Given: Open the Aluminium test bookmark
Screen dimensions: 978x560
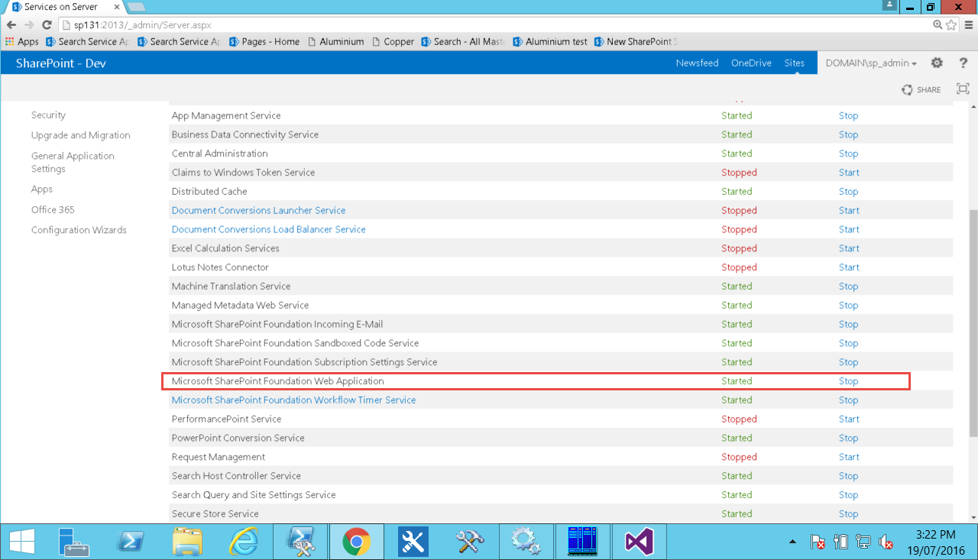Looking at the screenshot, I should [550, 41].
